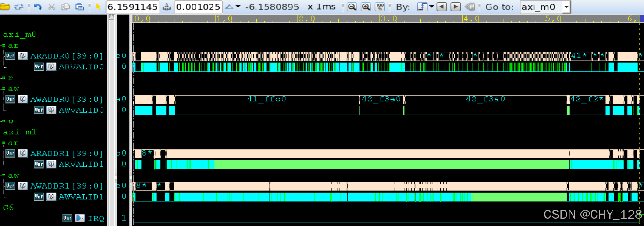Select signal ARADDR0[39:0]
Screen dimensions: 644x226
click(67, 56)
